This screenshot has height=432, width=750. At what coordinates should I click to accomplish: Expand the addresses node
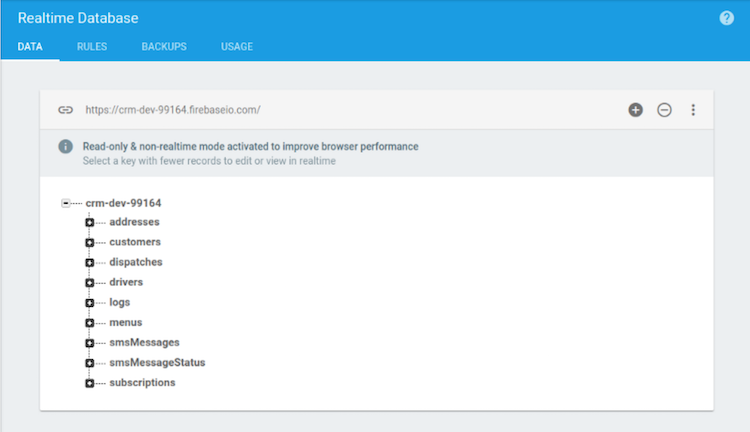(89, 222)
